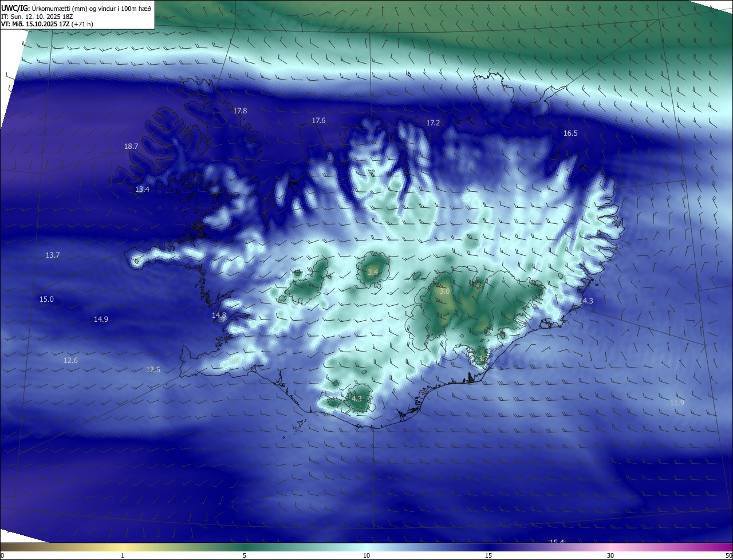Click the 17.6 value label on the map

click(318, 120)
